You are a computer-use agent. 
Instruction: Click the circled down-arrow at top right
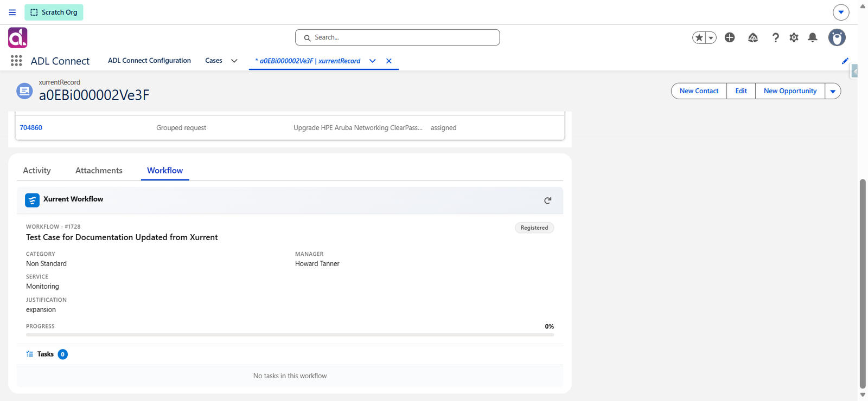click(x=841, y=12)
